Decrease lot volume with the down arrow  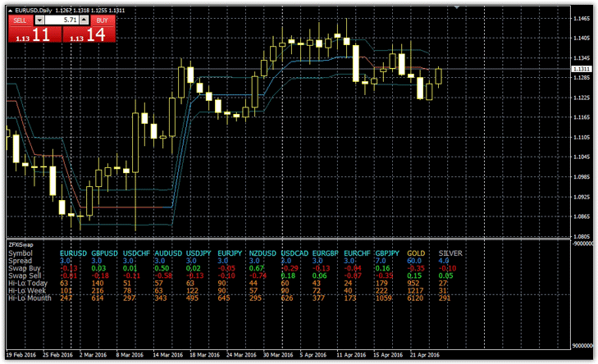[x=40, y=18]
